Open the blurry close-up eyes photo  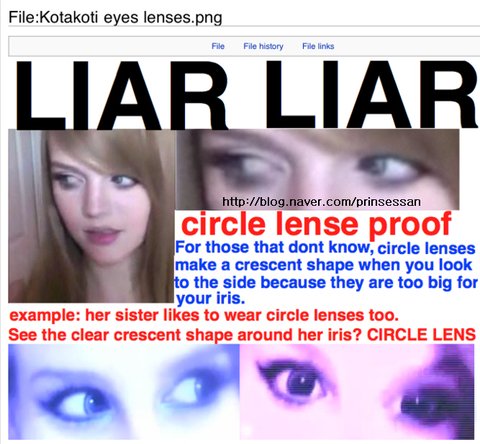[317, 169]
